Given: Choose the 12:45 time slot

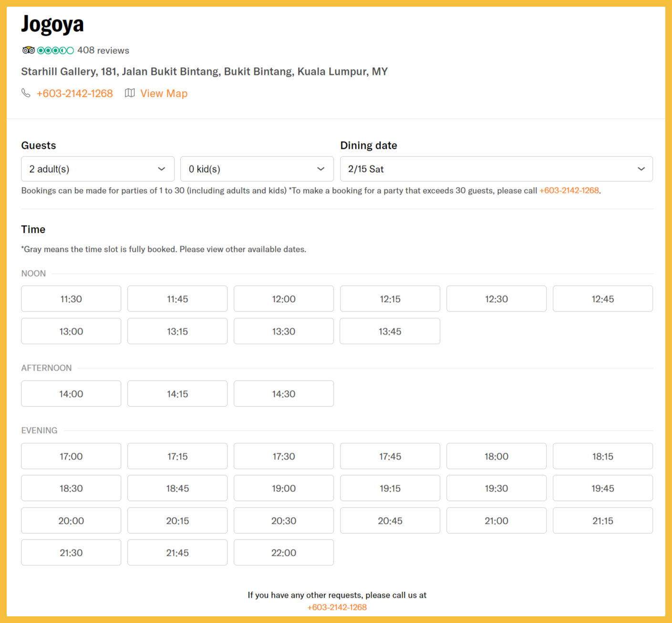Looking at the screenshot, I should pyautogui.click(x=602, y=299).
